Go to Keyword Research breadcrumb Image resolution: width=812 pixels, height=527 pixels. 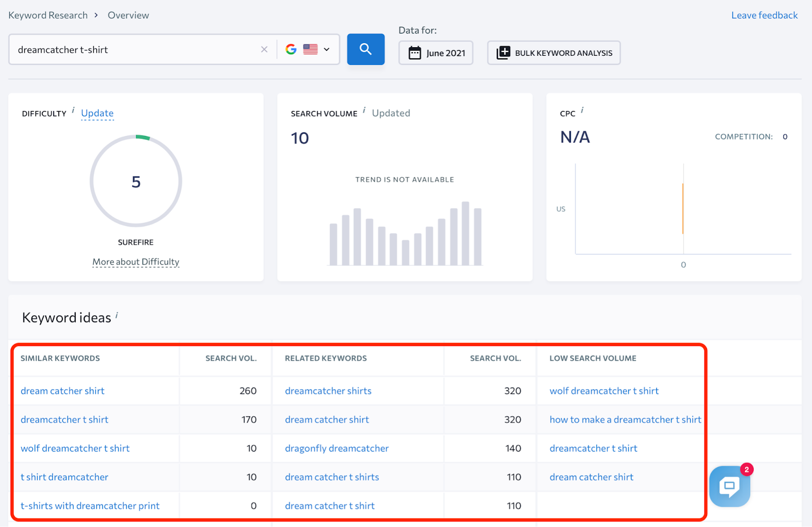tap(48, 15)
